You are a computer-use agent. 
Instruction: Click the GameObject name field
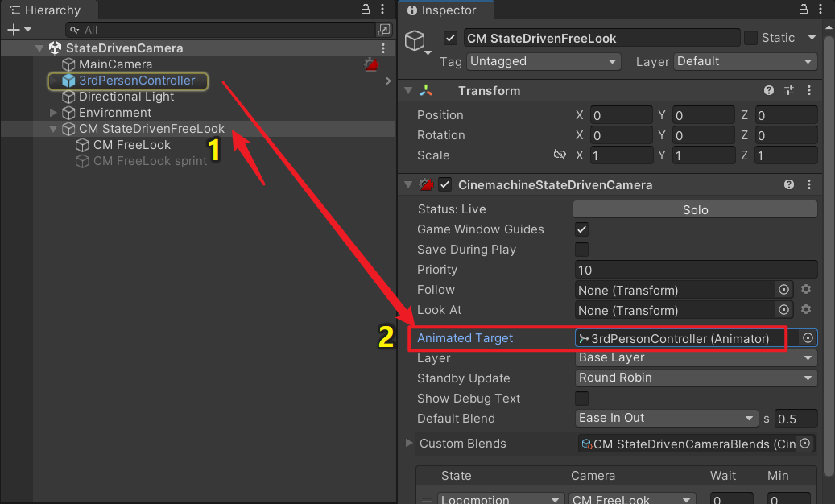click(x=601, y=39)
